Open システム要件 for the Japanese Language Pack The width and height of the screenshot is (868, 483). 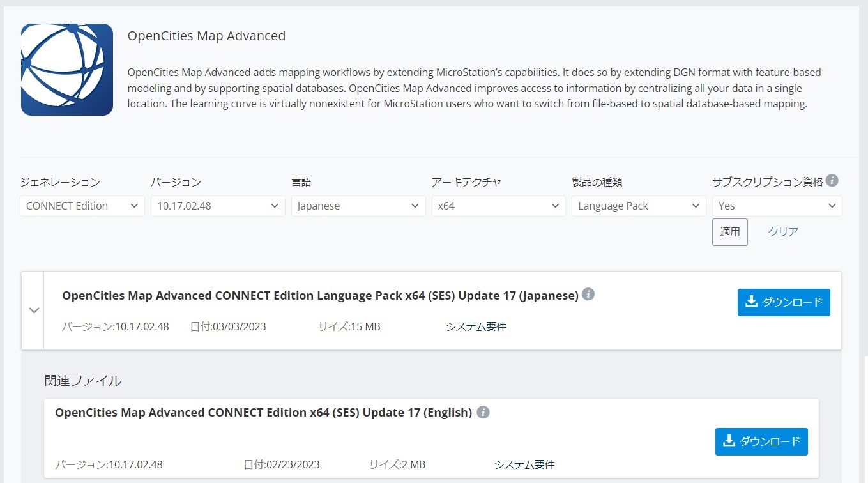point(476,326)
